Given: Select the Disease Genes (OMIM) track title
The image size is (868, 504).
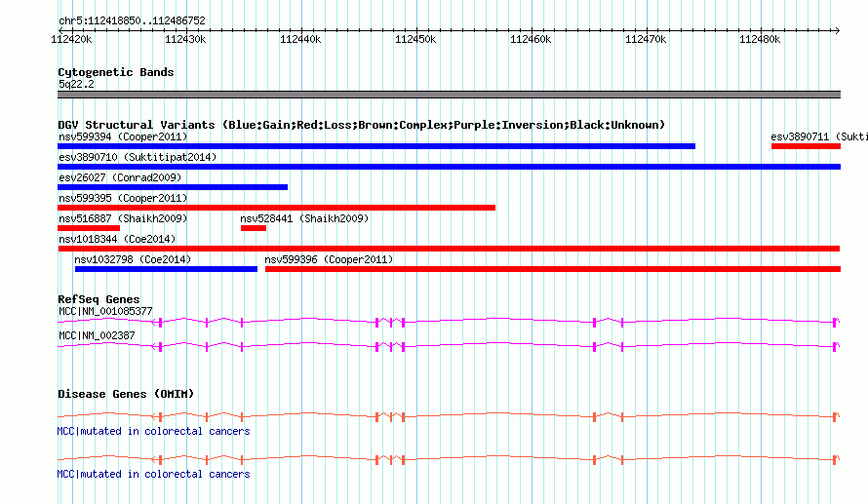Looking at the screenshot, I should point(126,394).
